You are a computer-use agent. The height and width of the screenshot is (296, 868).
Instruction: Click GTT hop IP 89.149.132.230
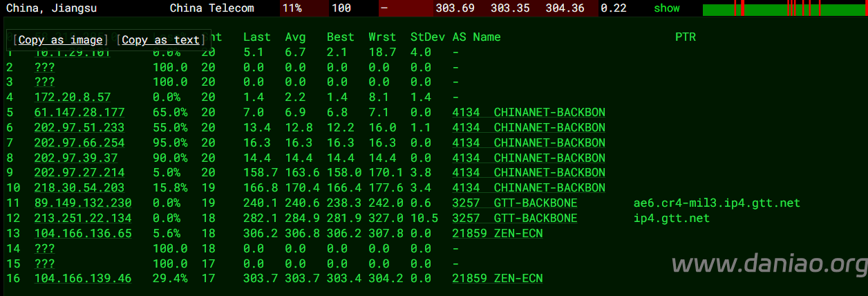83,203
